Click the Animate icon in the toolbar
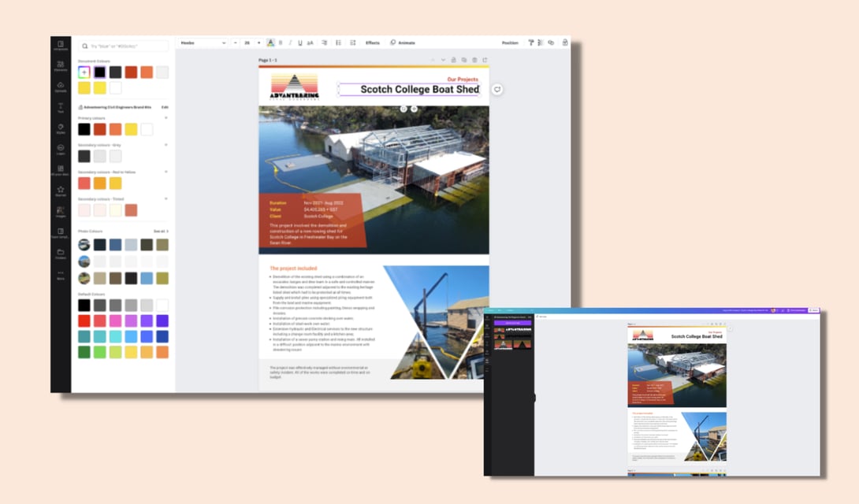This screenshot has height=504, width=859. coord(392,43)
